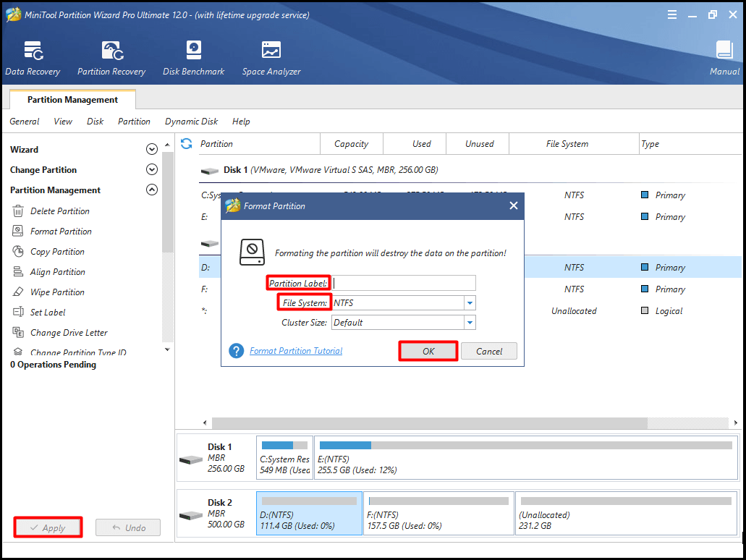The image size is (746, 560).
Task: Open the Cluster Size dropdown
Action: coord(470,323)
